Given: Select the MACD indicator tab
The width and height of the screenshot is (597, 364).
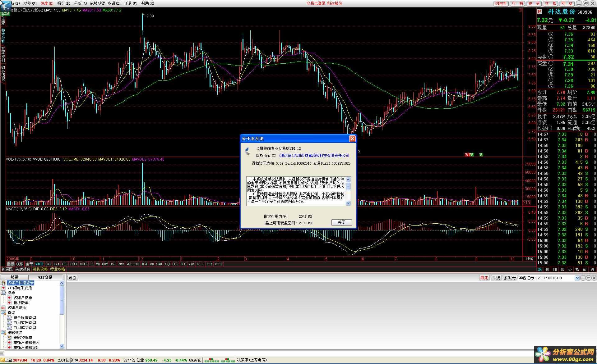Looking at the screenshot, I should pyautogui.click(x=39, y=264).
